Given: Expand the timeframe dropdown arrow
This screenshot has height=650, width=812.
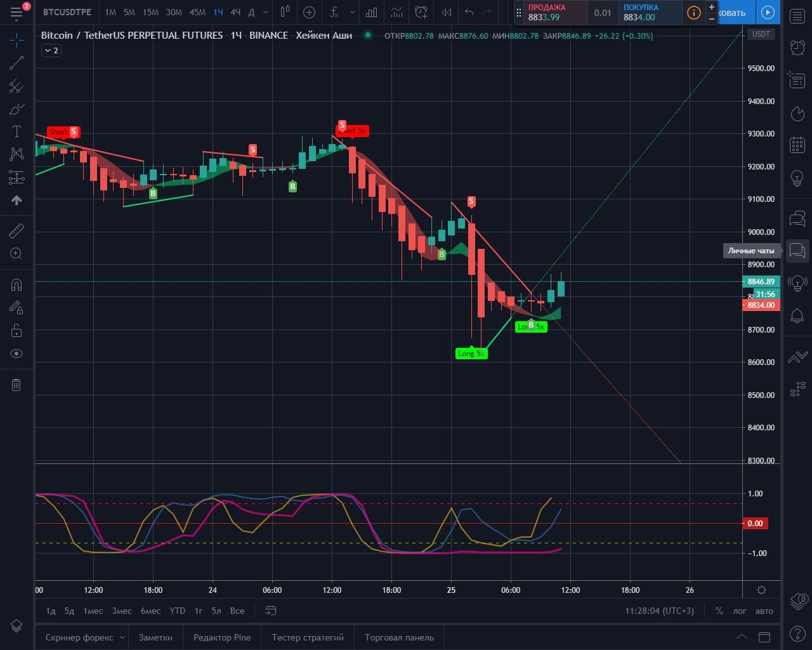Looking at the screenshot, I should [265, 12].
